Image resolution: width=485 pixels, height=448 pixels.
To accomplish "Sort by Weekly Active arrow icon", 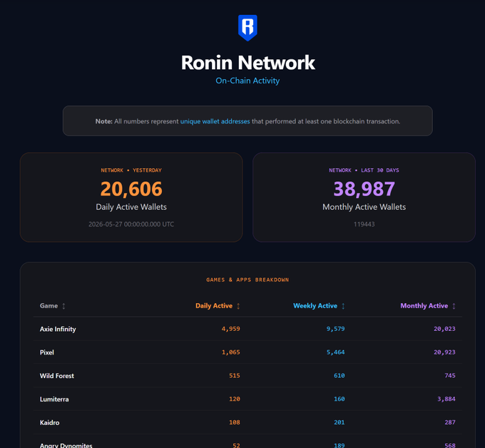I will click(x=343, y=306).
